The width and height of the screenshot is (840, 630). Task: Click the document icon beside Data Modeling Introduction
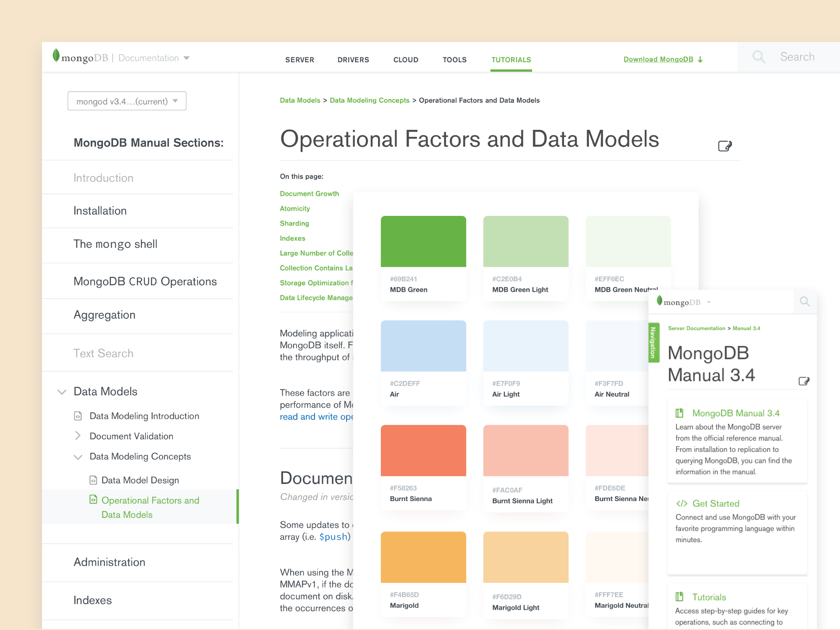pyautogui.click(x=78, y=416)
